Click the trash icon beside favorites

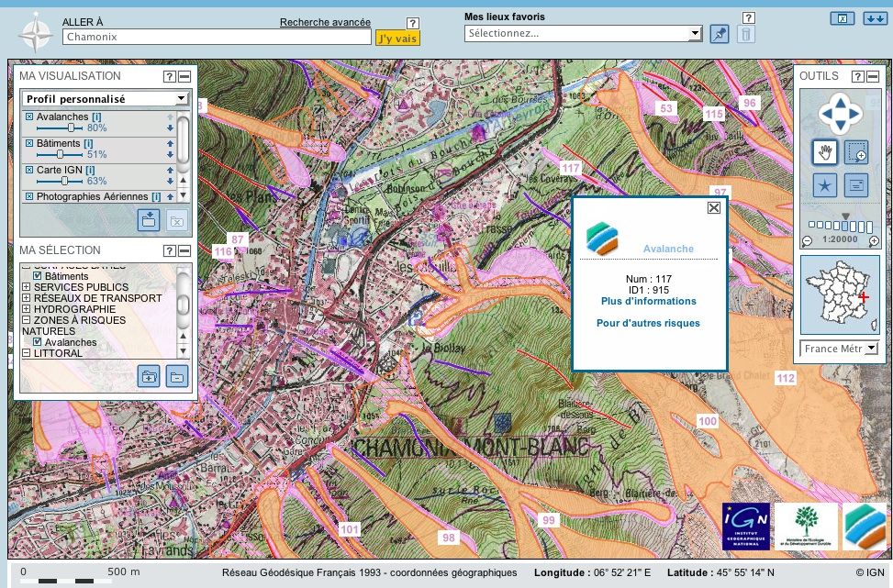745,34
